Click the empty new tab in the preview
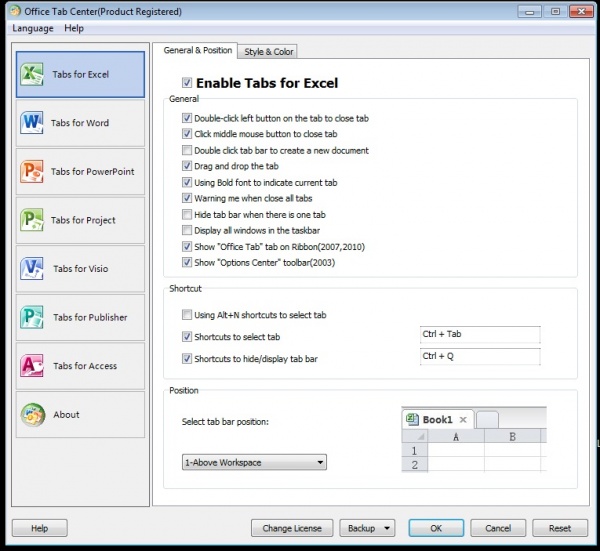Screen dimensions: 600x551 (x=487, y=420)
